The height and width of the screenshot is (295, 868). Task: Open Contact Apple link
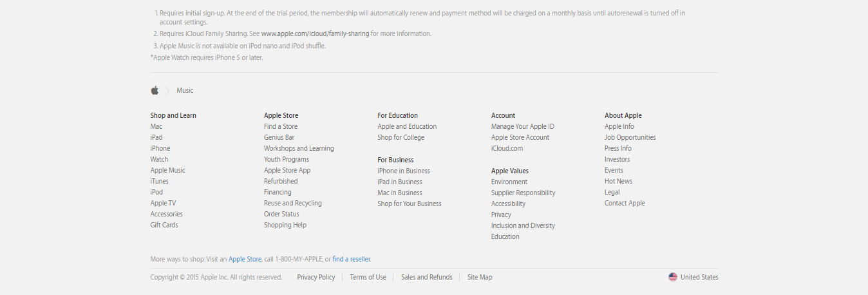click(x=625, y=204)
